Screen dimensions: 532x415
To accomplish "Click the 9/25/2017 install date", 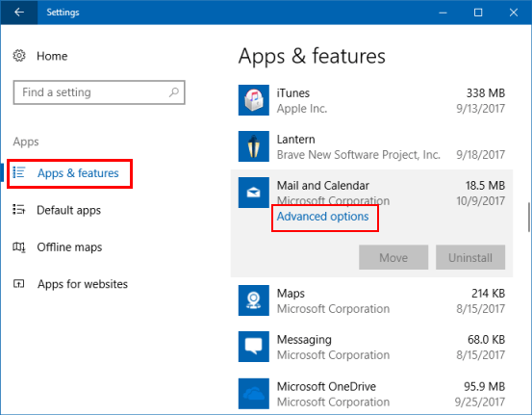I will 480,402.
